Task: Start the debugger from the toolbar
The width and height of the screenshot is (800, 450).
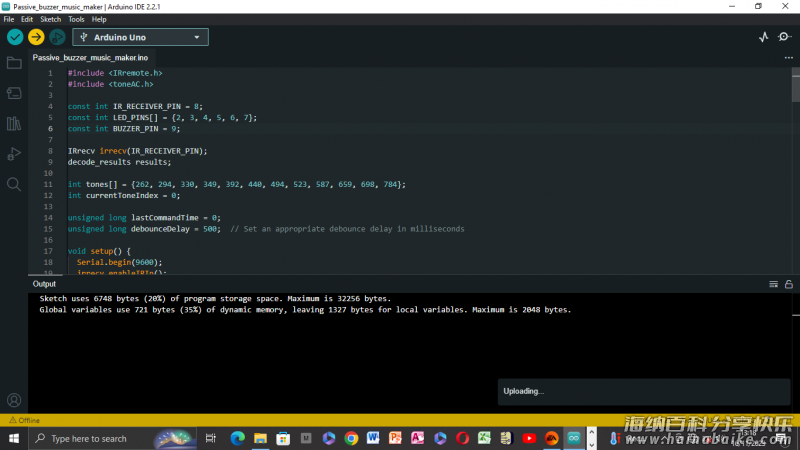Action: (x=57, y=37)
